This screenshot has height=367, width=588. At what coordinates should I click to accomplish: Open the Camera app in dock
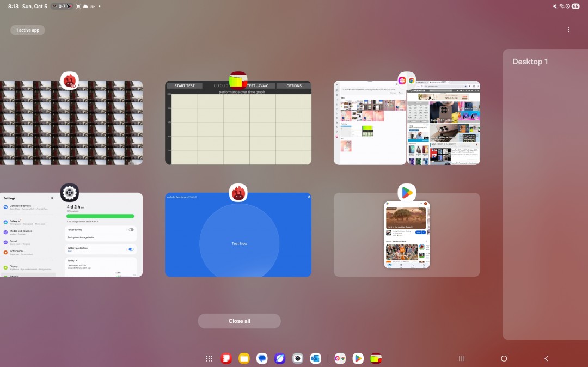point(297,358)
